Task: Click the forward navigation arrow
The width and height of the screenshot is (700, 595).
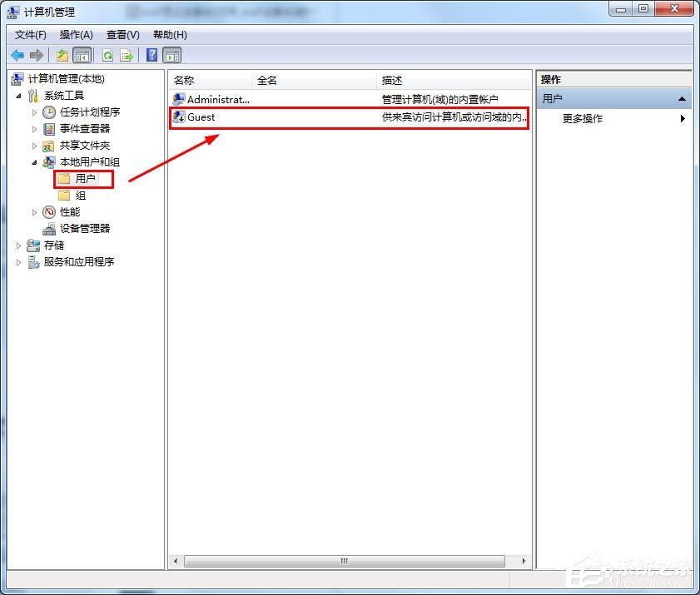Action: tap(37, 55)
